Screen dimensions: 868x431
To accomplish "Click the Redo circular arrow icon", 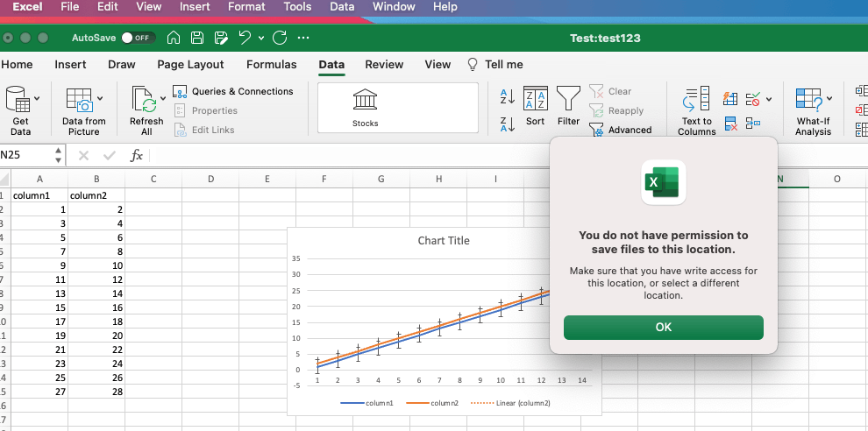I will tap(280, 38).
